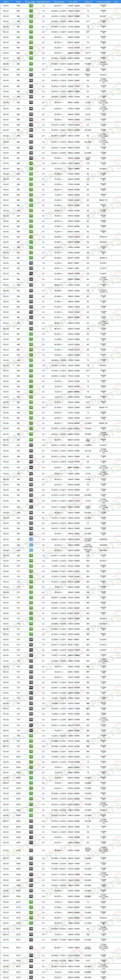Click ON diesel icon in the last XC70 row
Viewport: 121px width, 980px height.
31,977
